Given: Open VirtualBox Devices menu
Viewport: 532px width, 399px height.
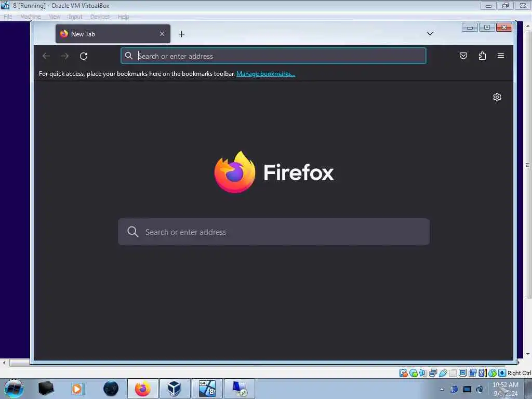Looking at the screenshot, I should point(100,17).
